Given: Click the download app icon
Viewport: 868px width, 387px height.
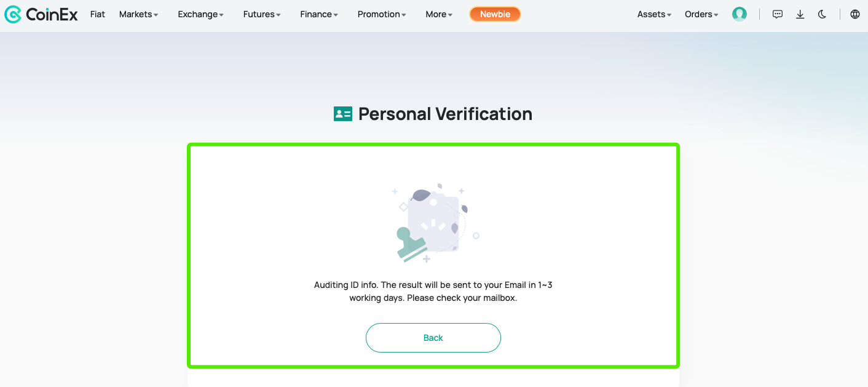Looking at the screenshot, I should 800,14.
